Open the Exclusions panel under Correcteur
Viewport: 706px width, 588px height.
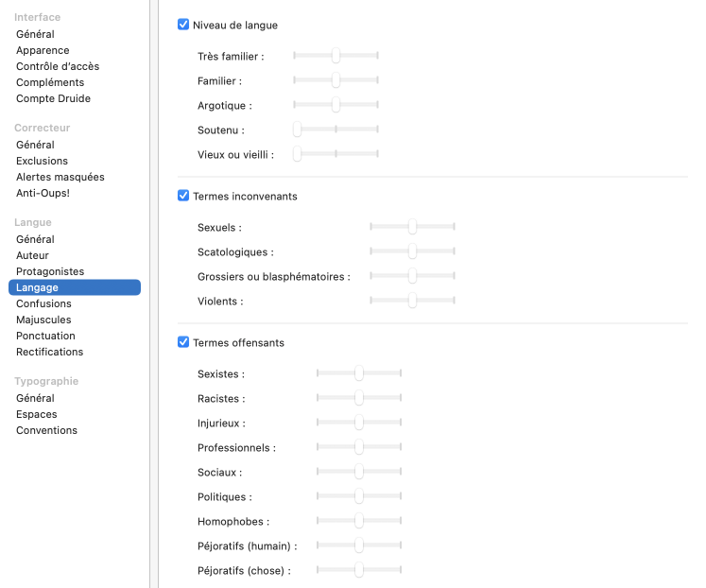42,161
